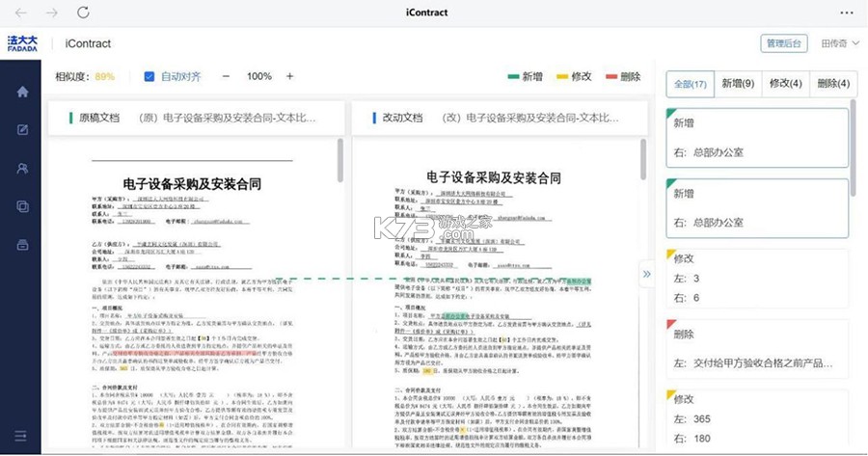This screenshot has width=868, height=456.
Task: Click the yellow 修改 legend swatch
Action: (x=562, y=76)
